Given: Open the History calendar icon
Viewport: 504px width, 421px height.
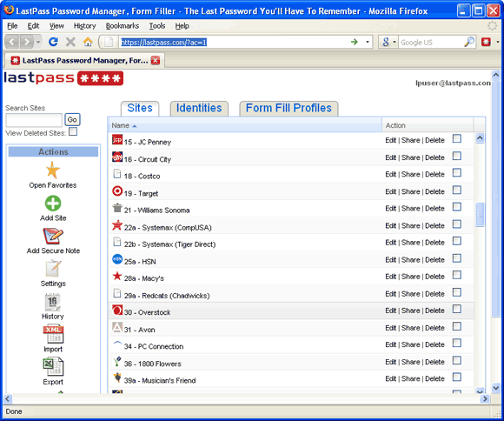Looking at the screenshot, I should [x=52, y=302].
